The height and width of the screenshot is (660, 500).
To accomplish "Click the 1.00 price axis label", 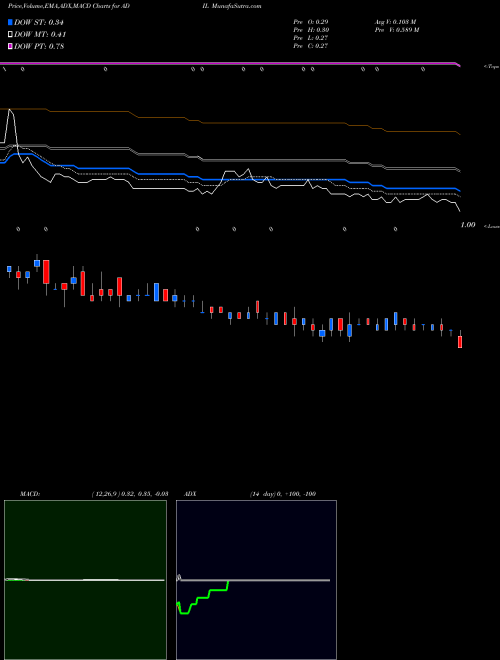I will point(468,225).
